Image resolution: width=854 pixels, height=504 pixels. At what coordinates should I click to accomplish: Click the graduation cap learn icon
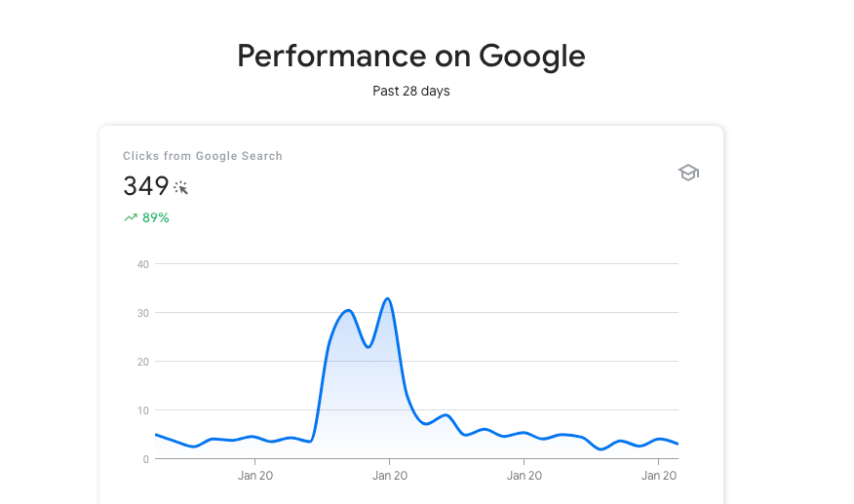pos(689,173)
